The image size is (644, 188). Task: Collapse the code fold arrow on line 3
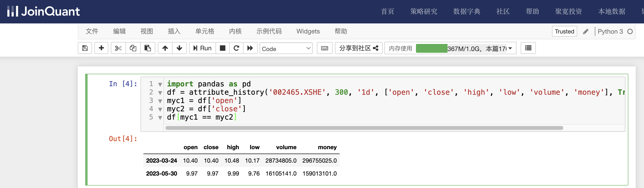(160, 101)
